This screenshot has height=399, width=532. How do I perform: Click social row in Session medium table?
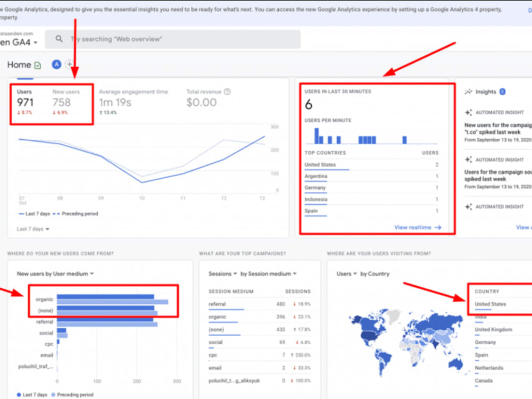(259, 342)
